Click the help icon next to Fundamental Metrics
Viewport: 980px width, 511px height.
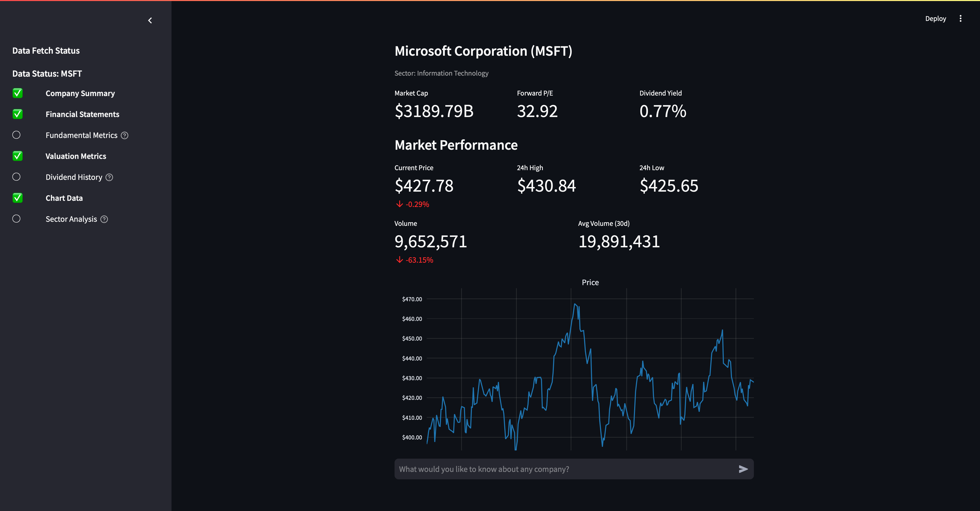click(124, 136)
